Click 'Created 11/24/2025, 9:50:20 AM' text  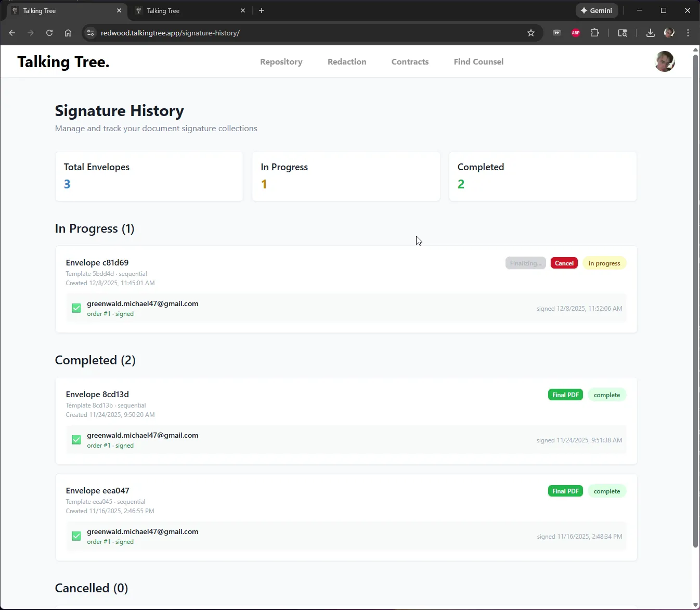[110, 415]
